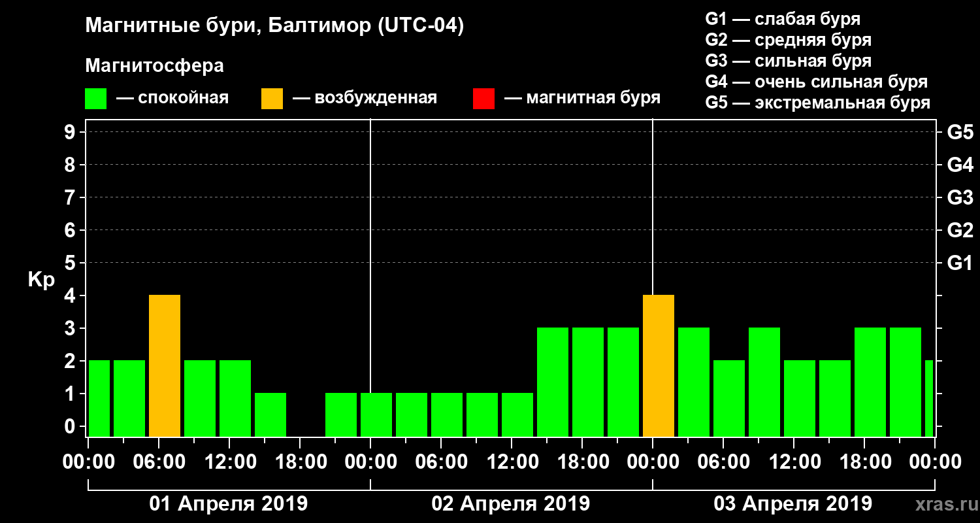Click the 'G3' label on the right axis

tap(960, 197)
